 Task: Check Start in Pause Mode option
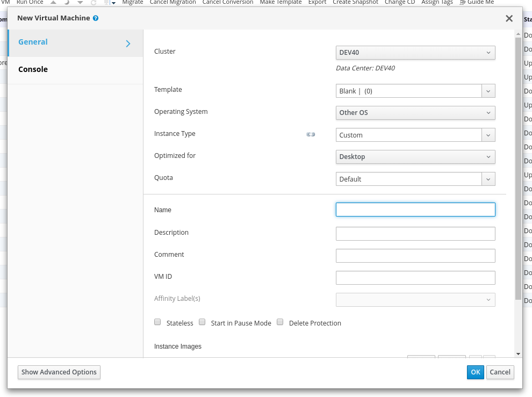click(x=202, y=322)
